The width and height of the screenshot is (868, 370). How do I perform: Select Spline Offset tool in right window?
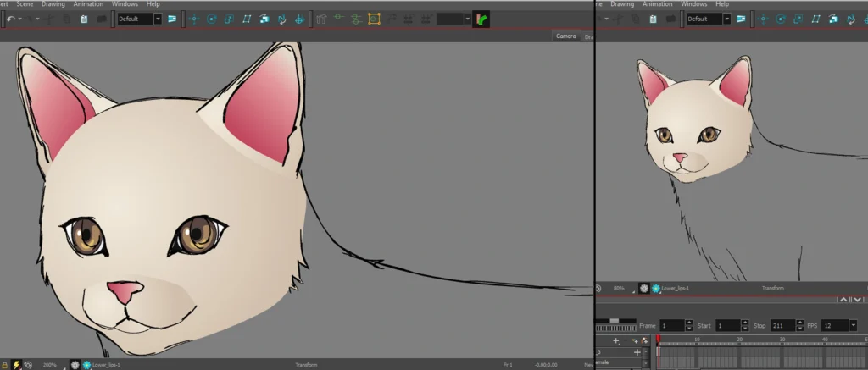click(x=851, y=19)
